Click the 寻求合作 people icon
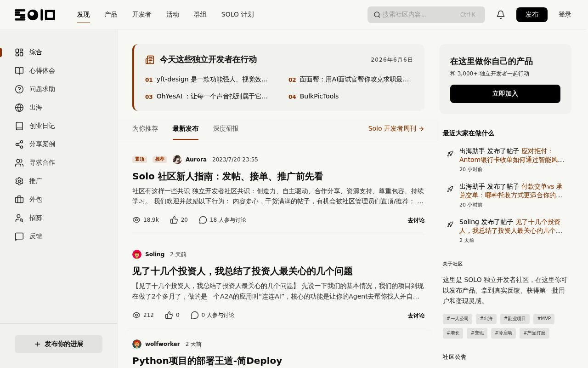 tap(19, 163)
